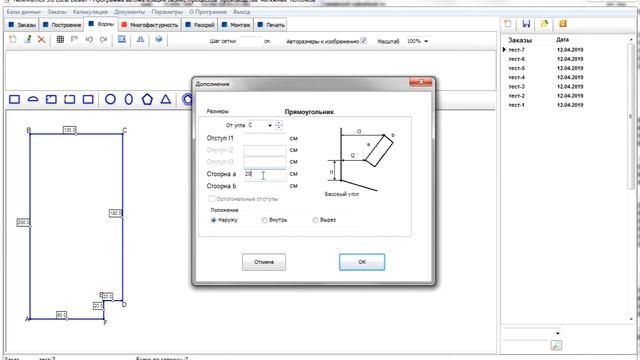Close the Дополнения dialog
This screenshot has width=640, height=360.
(x=420, y=82)
